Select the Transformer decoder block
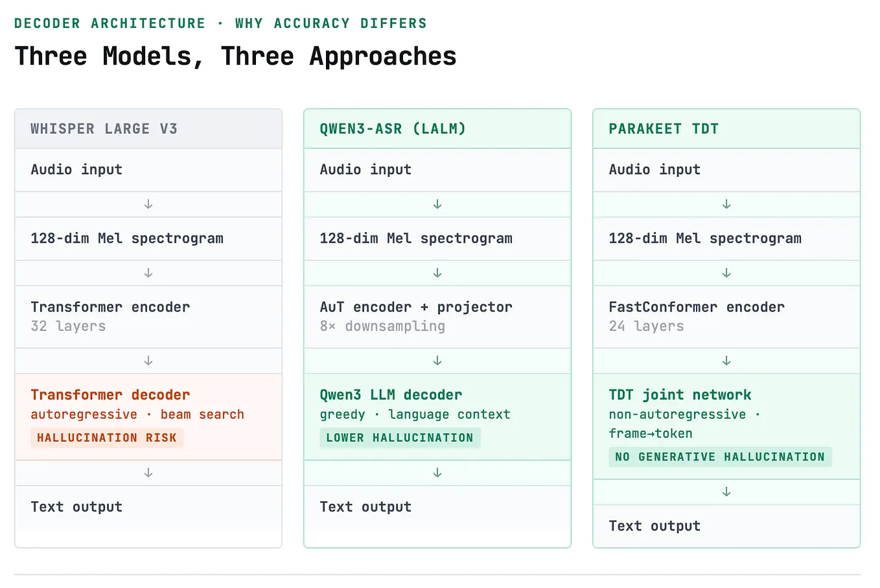Viewport: 880px width, 588px height. pyautogui.click(x=148, y=417)
